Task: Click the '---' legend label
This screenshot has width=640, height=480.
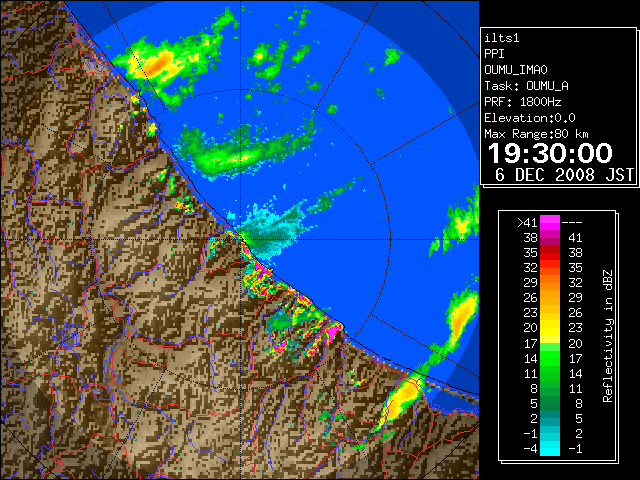Action: point(572,223)
